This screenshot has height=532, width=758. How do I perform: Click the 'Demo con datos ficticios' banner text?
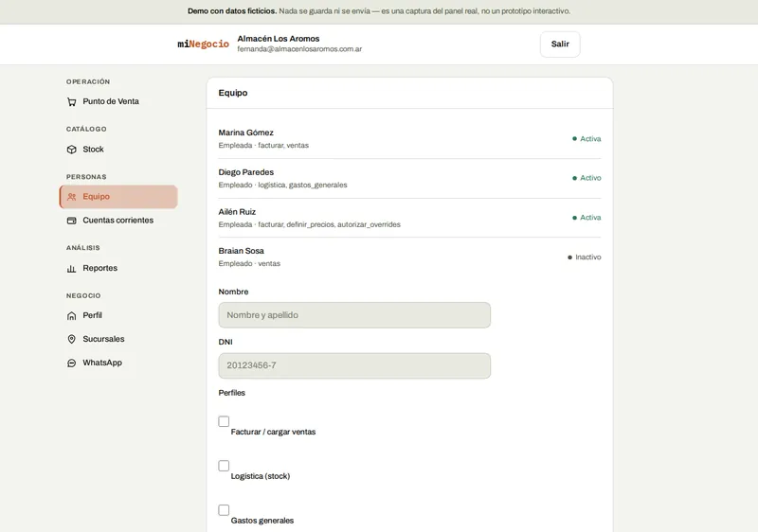(x=232, y=11)
